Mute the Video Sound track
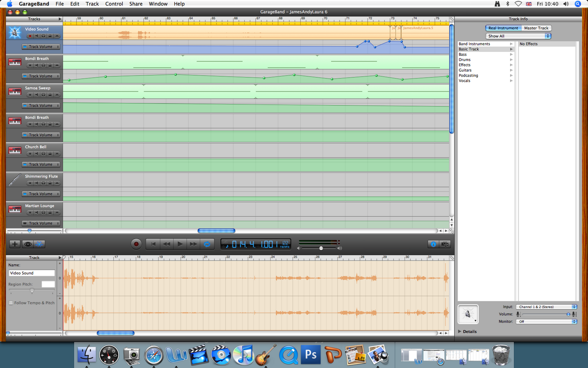Image resolution: width=588 pixels, height=368 pixels. click(36, 36)
